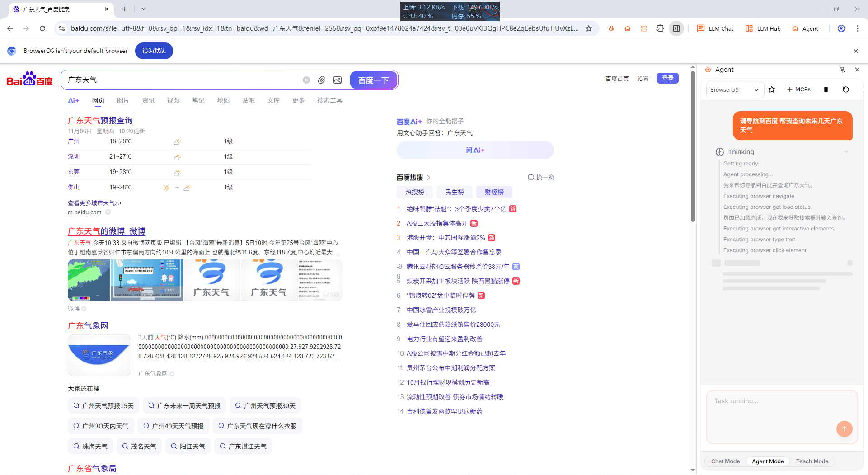Click the image search camera icon
Viewport: 868px width, 475px height.
pos(338,80)
